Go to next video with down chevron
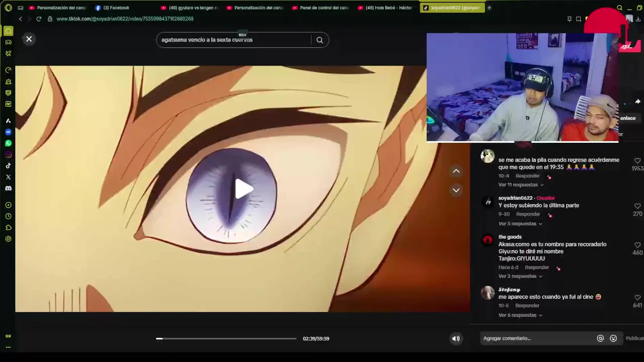 click(456, 190)
